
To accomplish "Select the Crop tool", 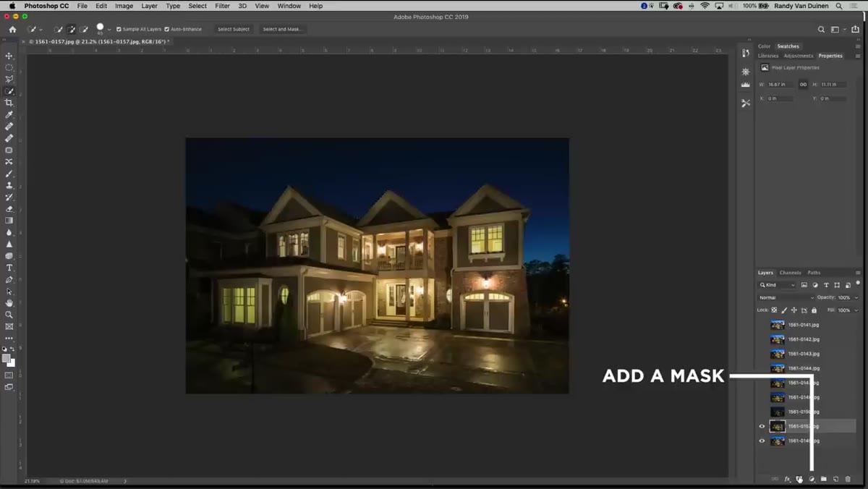I will [9, 103].
